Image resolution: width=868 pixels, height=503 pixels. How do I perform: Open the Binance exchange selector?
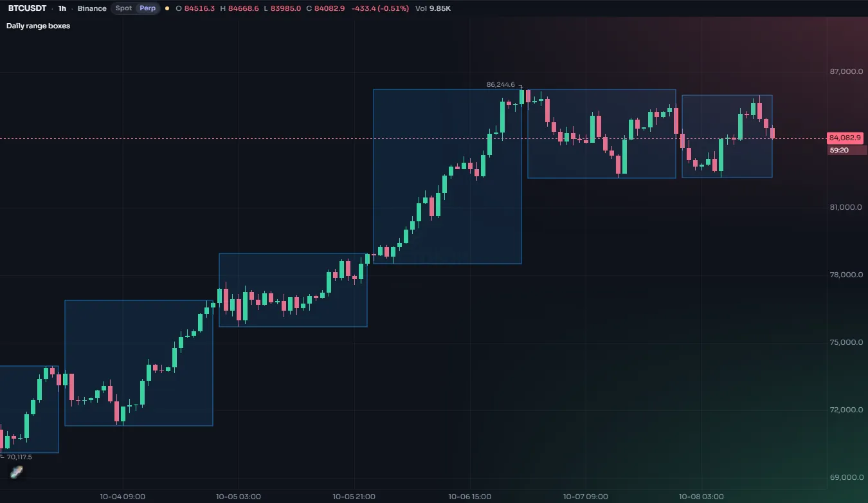point(92,8)
